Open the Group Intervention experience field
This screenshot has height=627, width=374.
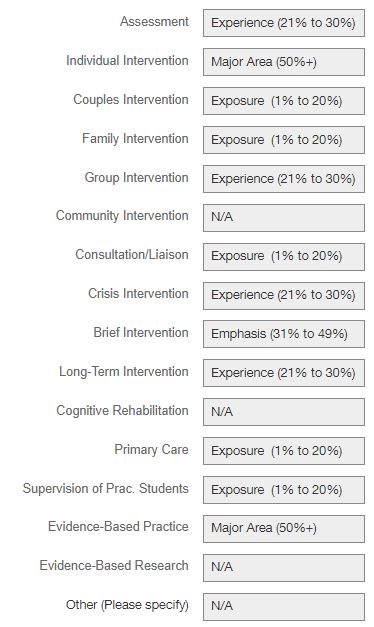(284, 179)
